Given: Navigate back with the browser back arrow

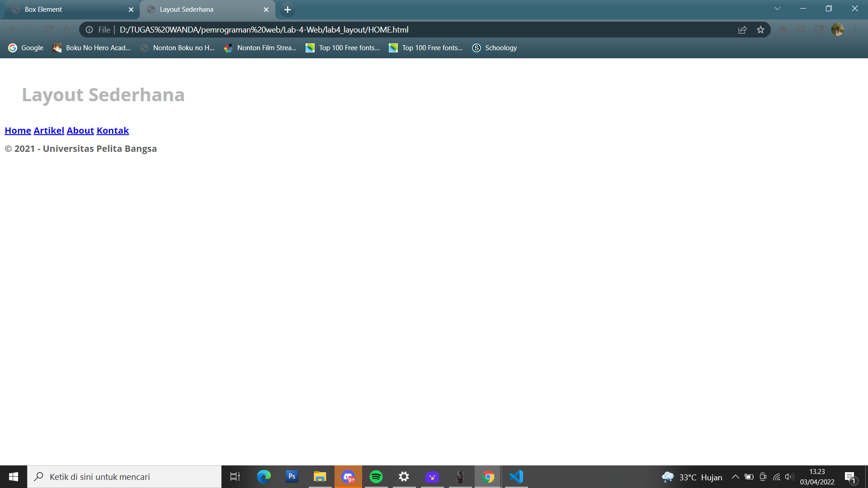Looking at the screenshot, I should [x=13, y=29].
